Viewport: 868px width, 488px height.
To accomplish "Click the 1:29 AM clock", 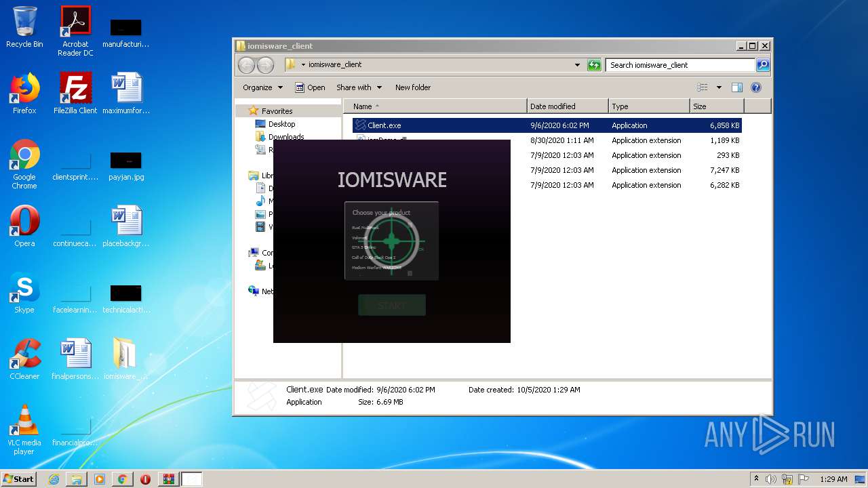I will (833, 479).
